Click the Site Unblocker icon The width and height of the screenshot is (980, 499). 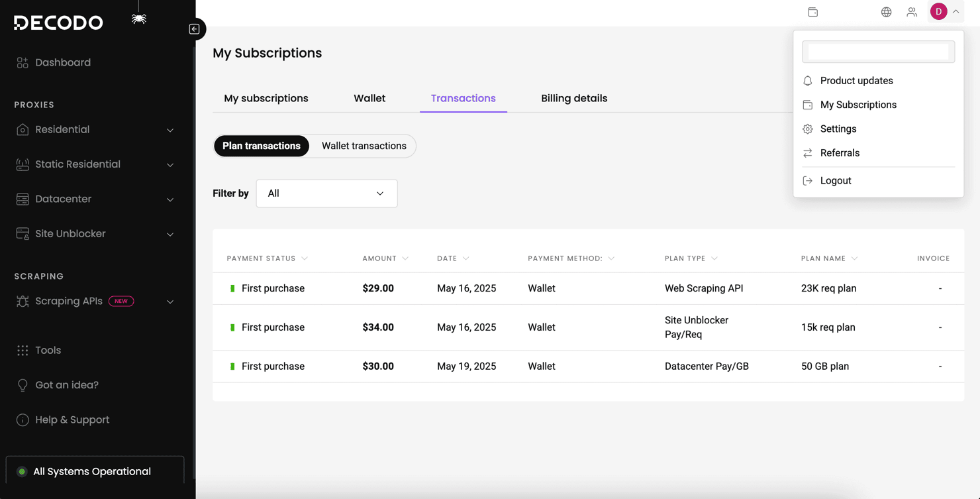[23, 234]
